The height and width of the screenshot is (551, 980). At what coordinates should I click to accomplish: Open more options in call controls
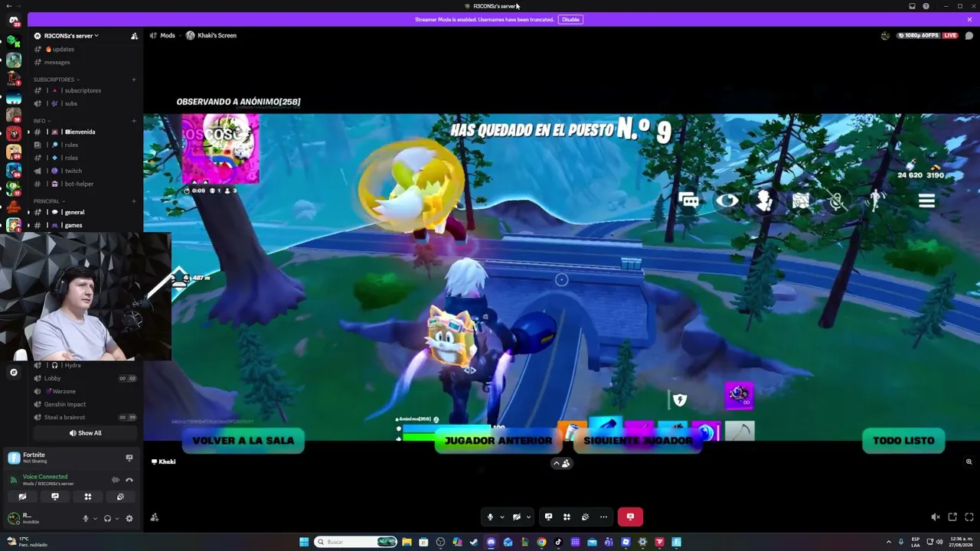click(x=603, y=517)
